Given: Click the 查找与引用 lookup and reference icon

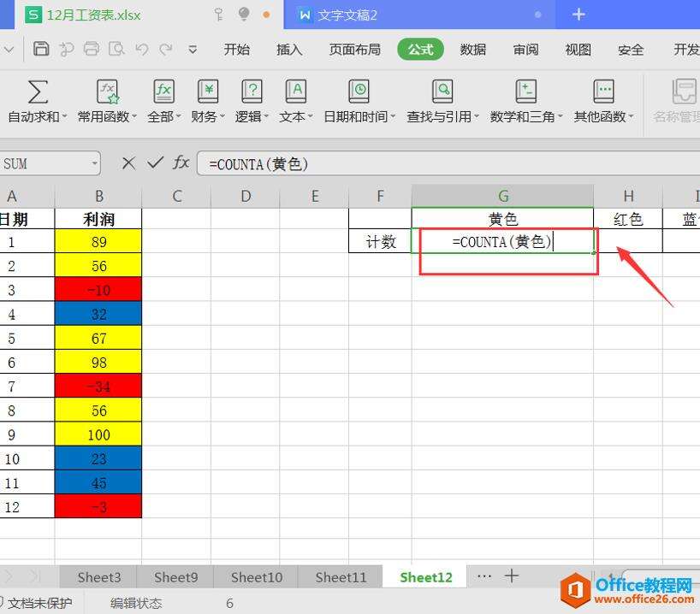Looking at the screenshot, I should click(x=442, y=92).
